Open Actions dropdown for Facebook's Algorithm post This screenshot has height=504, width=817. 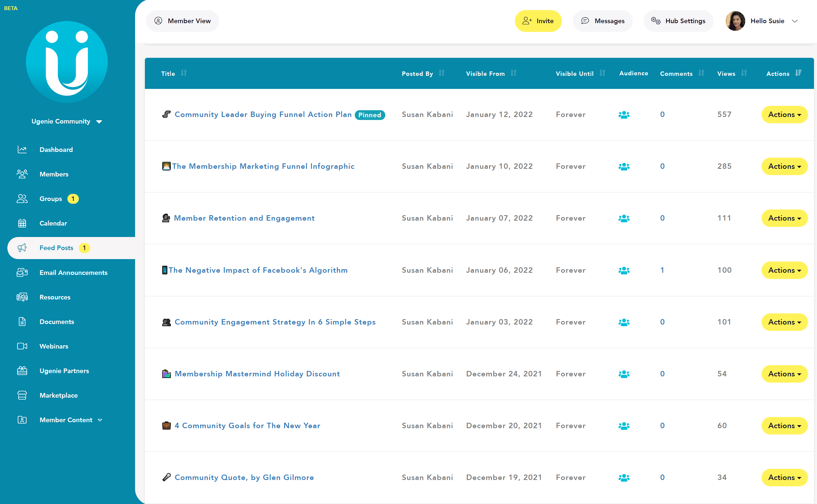[784, 270]
